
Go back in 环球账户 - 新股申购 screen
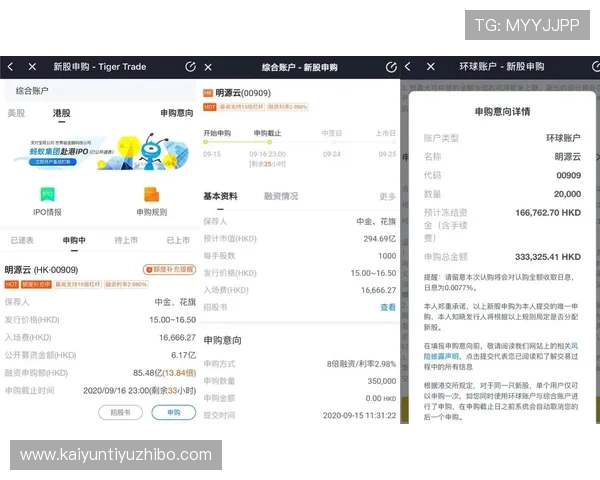click(x=408, y=67)
